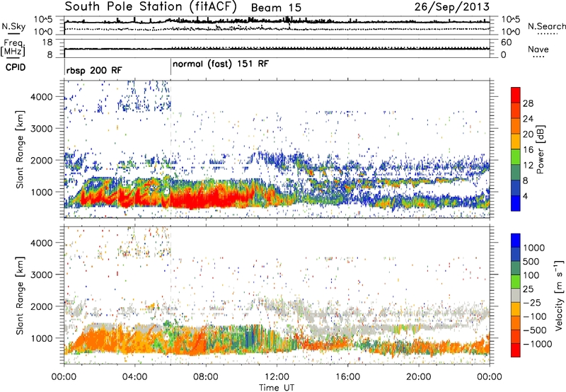Click the '60' tick on the Nave axis
Viewport: 566px width, 392px height.
click(x=506, y=42)
